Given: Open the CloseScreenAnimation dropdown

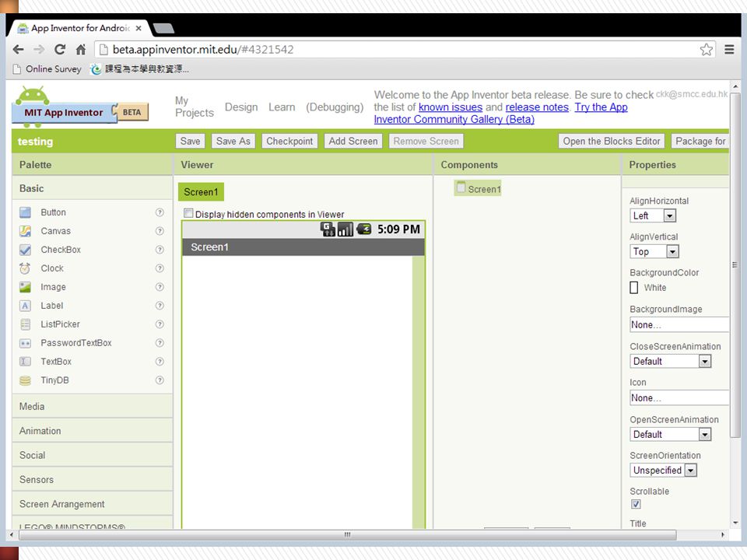Looking at the screenshot, I should [670, 362].
